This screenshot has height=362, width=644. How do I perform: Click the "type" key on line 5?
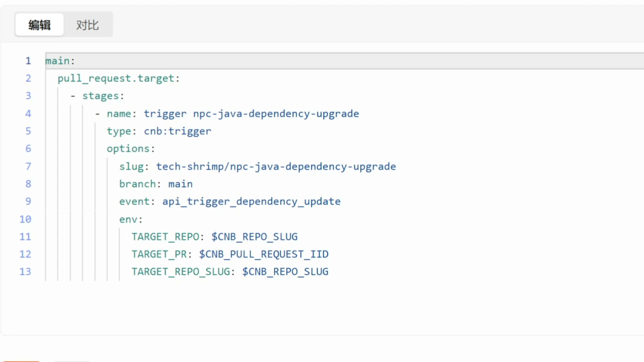pos(119,132)
